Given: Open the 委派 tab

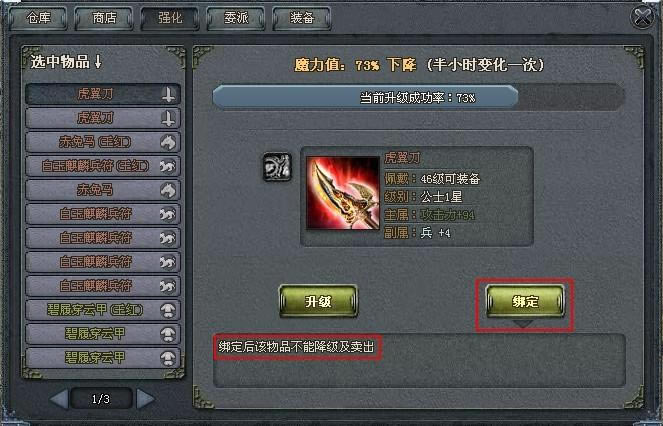Looking at the screenshot, I should click(236, 19).
